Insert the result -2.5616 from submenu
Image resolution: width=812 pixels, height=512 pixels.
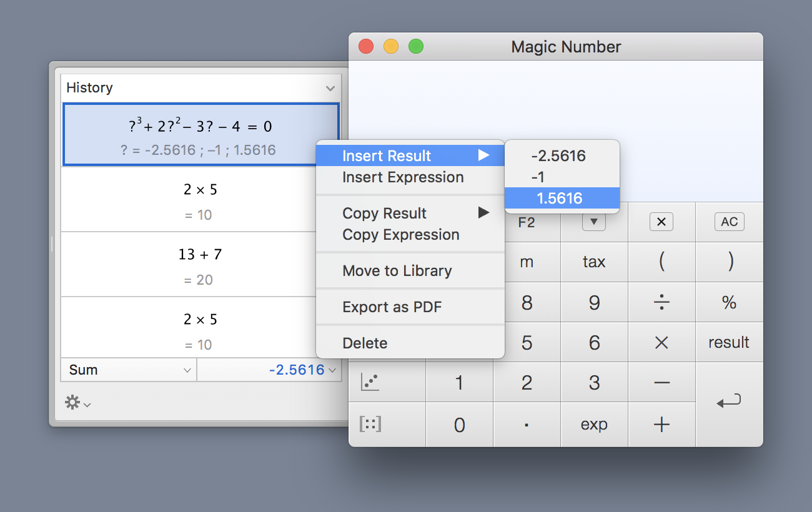(562, 156)
